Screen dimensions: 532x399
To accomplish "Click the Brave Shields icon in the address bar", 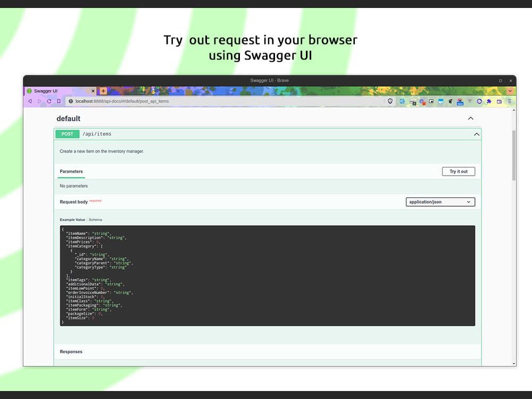I will [x=390, y=101].
